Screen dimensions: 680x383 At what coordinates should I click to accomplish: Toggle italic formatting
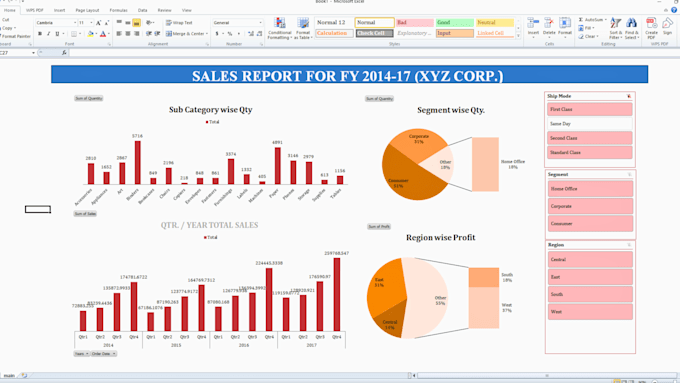[x=48, y=33]
